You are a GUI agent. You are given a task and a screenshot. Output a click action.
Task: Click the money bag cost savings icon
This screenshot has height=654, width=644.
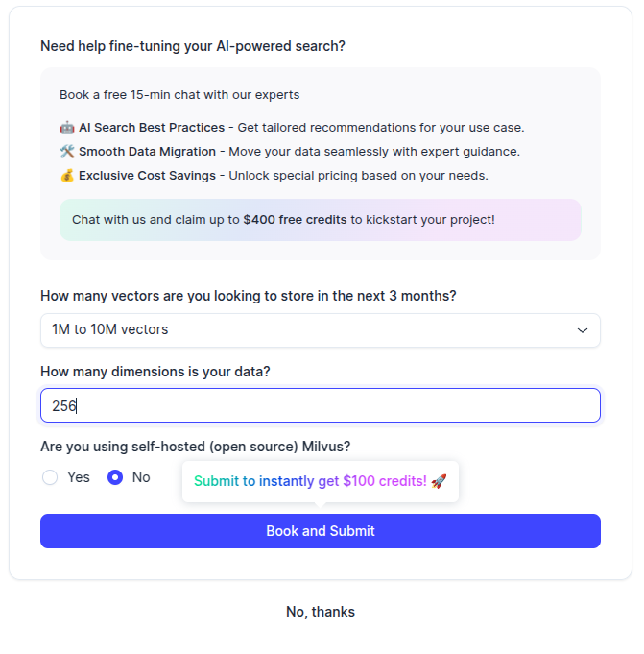[67, 176]
